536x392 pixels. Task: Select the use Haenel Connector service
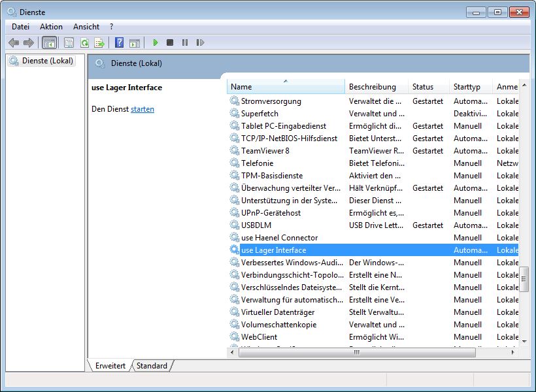pos(279,238)
